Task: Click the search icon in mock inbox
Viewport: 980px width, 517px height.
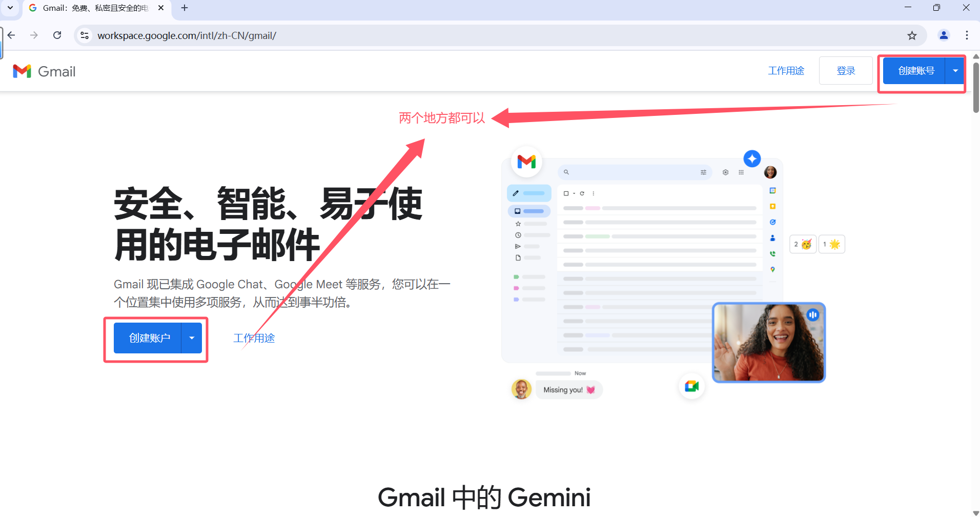Action: tap(566, 172)
